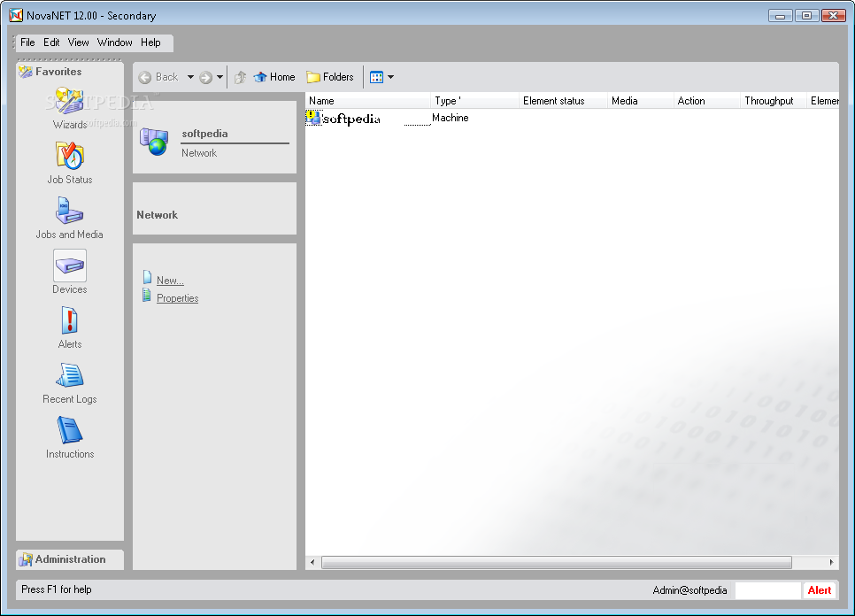Open the Properties link
Screen dimensions: 855x616
point(177,298)
